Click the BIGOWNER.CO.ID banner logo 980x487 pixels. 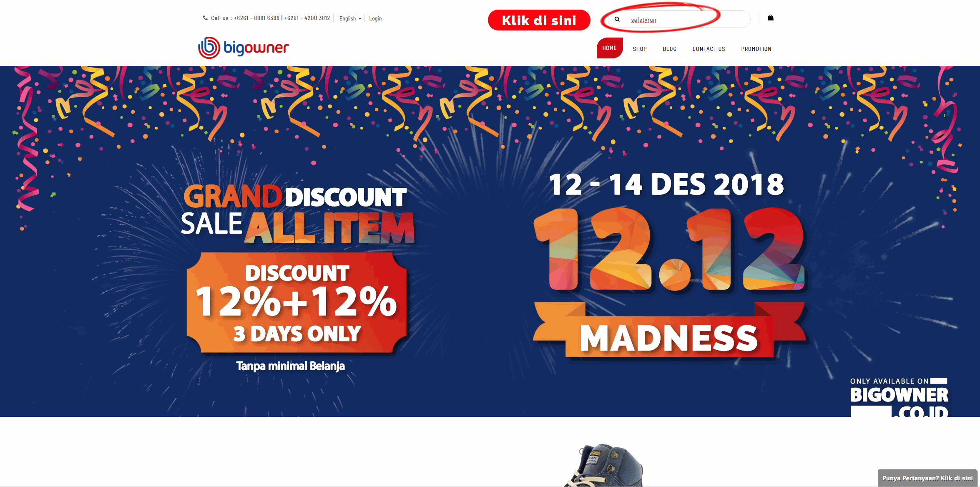tap(899, 398)
